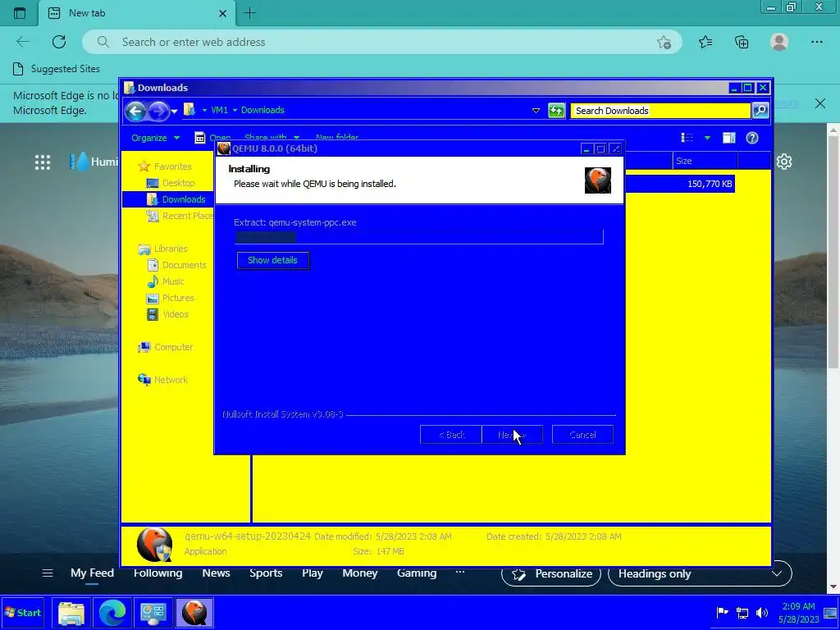Viewport: 840px width, 630px height.
Task: Click the QEMU installer progress bar
Action: tap(419, 237)
